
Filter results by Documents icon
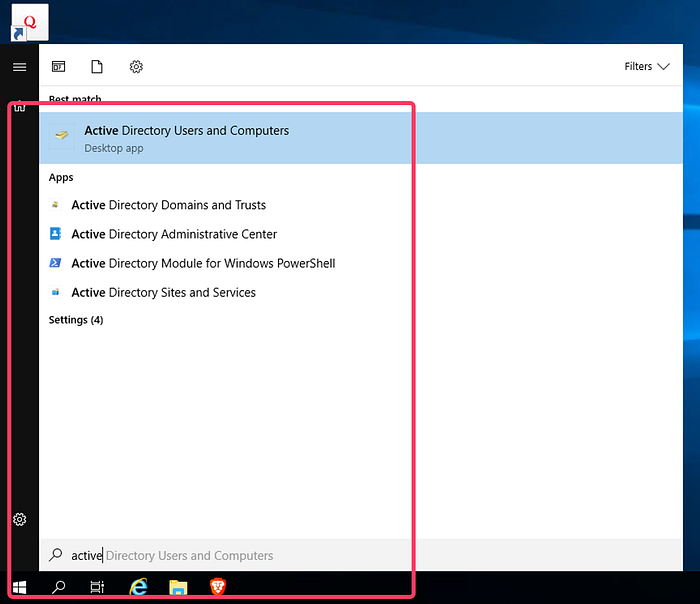click(x=97, y=67)
